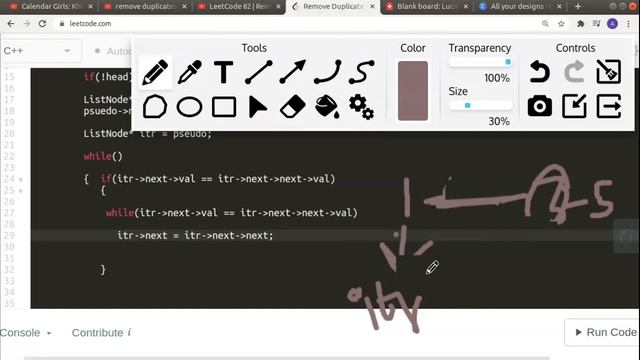Screen dimensions: 640x360
Task: Select the Eyedropper color picker tool
Action: click(x=189, y=72)
